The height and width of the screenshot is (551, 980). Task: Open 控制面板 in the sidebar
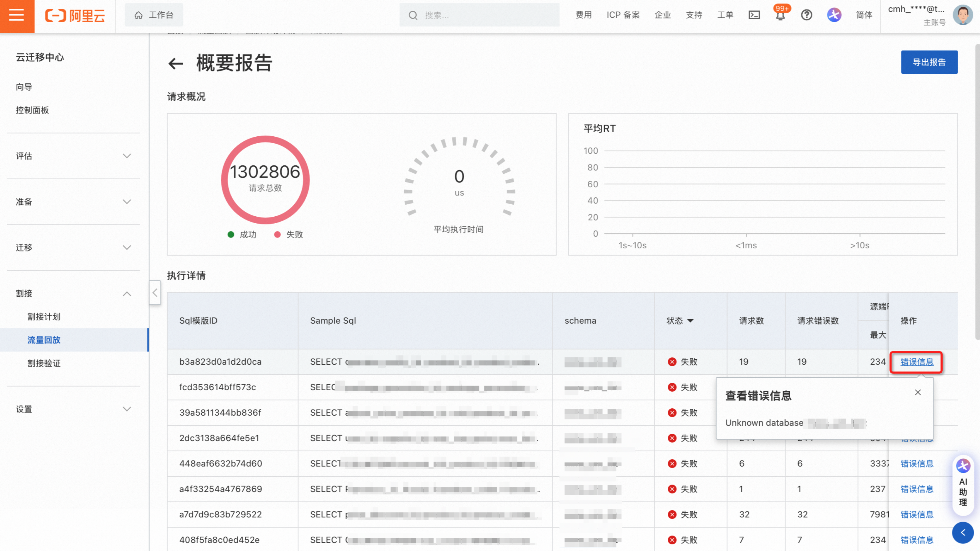(32, 110)
